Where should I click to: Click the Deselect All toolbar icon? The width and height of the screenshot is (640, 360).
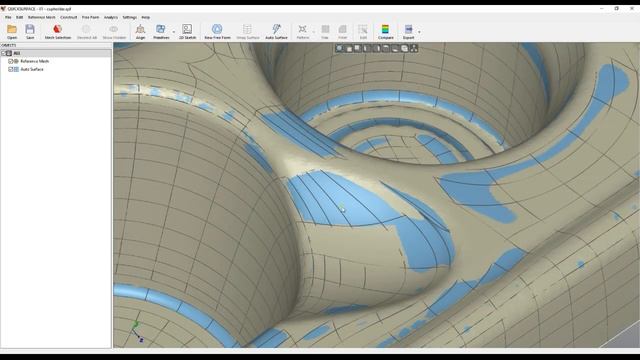87,31
